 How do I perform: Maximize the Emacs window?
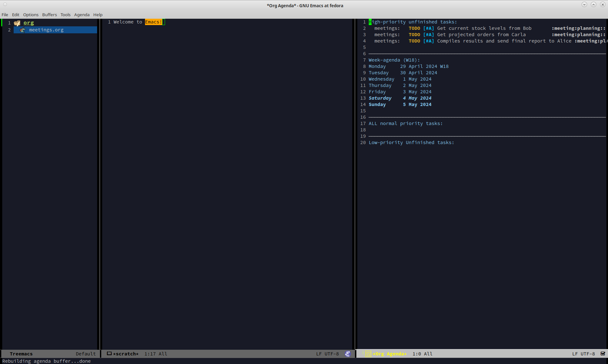pos(593,4)
